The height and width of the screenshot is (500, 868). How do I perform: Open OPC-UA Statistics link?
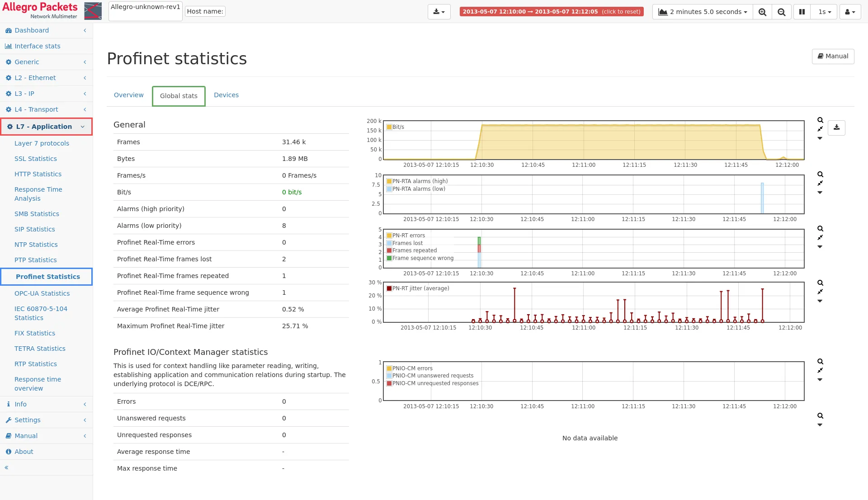(x=42, y=293)
